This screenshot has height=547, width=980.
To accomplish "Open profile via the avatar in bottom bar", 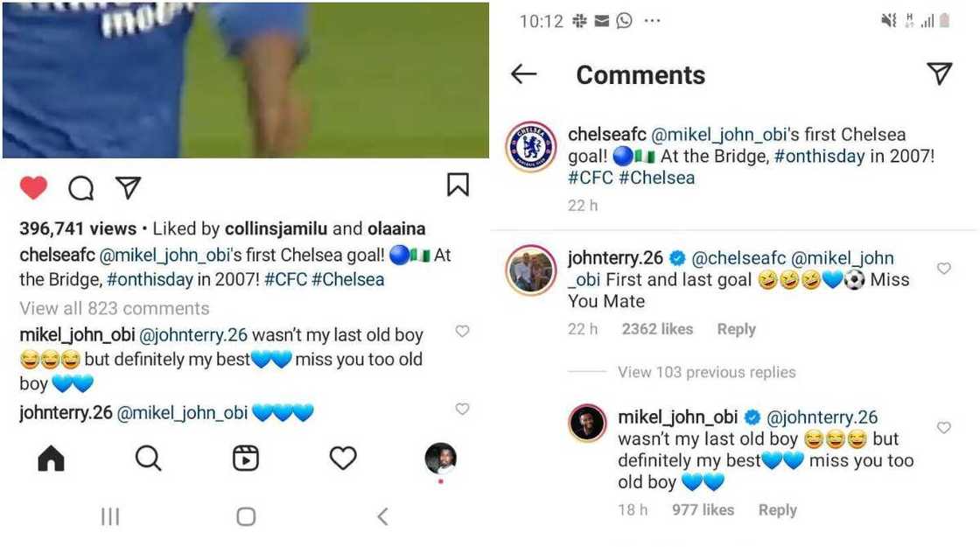I will click(440, 459).
